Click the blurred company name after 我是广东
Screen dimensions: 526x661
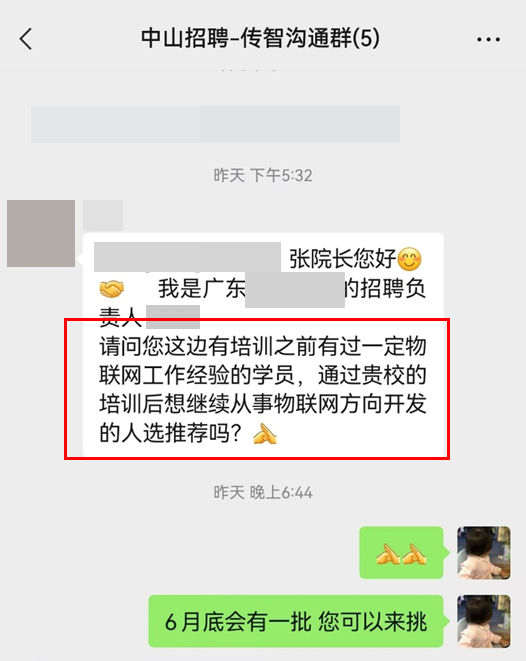click(x=295, y=290)
